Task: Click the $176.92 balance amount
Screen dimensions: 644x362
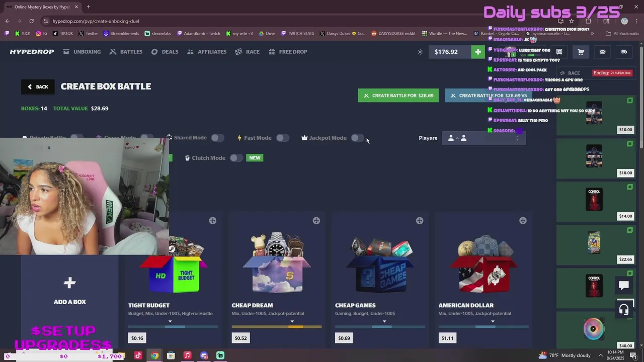Action: [x=446, y=52]
